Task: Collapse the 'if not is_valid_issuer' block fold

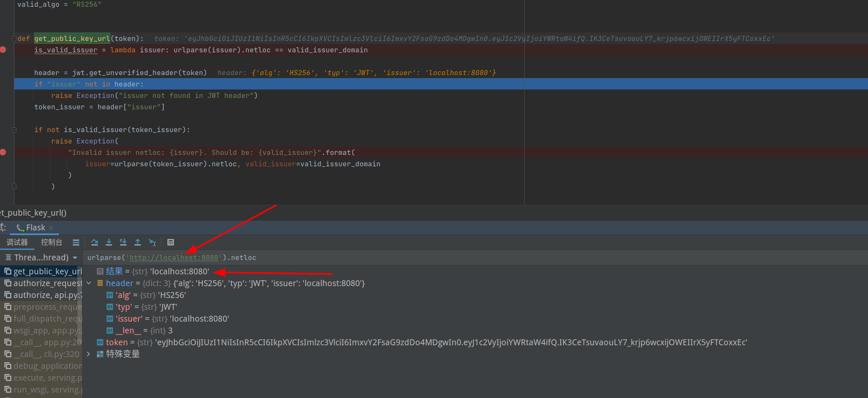Action: [x=14, y=130]
